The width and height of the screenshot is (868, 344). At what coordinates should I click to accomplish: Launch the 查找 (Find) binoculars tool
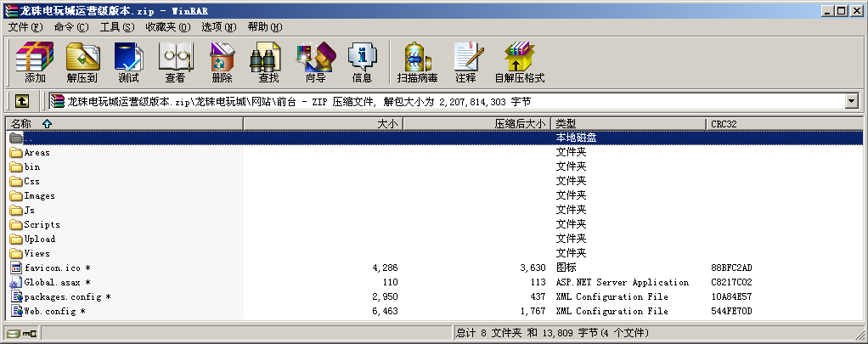tap(268, 62)
